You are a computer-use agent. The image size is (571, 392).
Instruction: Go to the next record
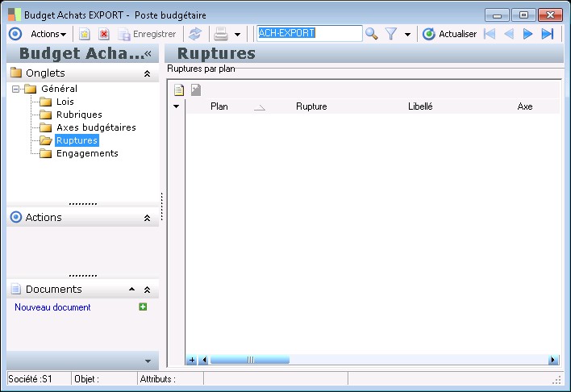coord(527,34)
